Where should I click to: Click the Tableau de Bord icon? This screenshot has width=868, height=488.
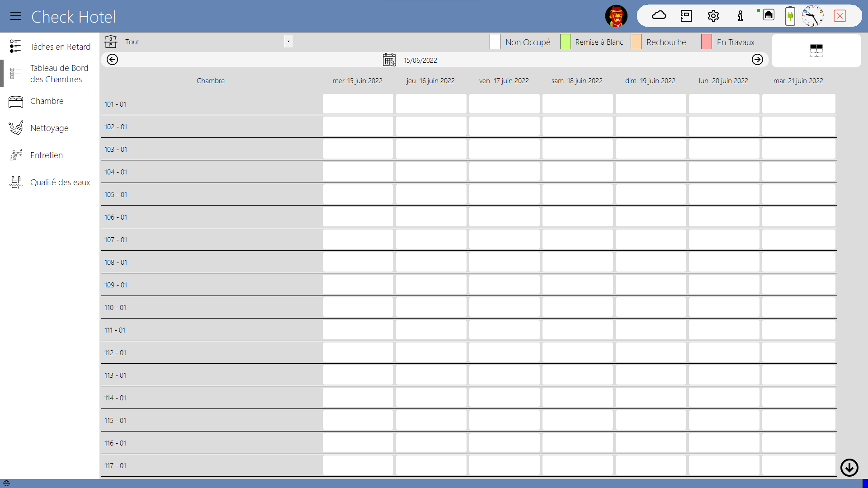15,73
